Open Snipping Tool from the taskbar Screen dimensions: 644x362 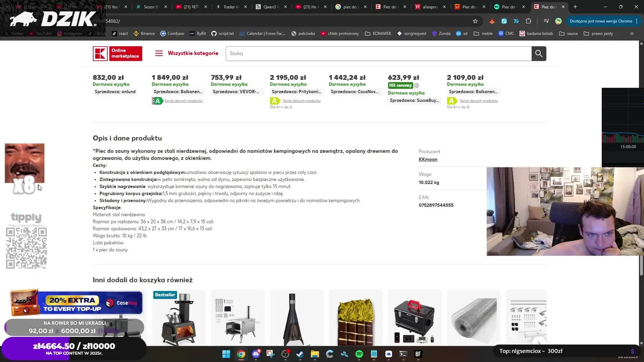click(270, 354)
